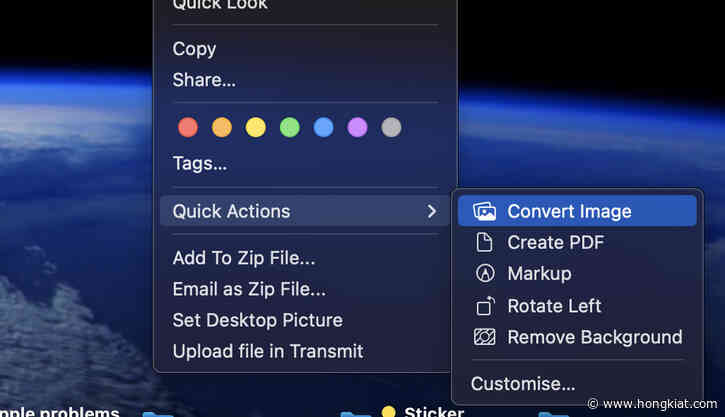Apply the blue tag color
Image resolution: width=725 pixels, height=417 pixels.
click(x=323, y=127)
